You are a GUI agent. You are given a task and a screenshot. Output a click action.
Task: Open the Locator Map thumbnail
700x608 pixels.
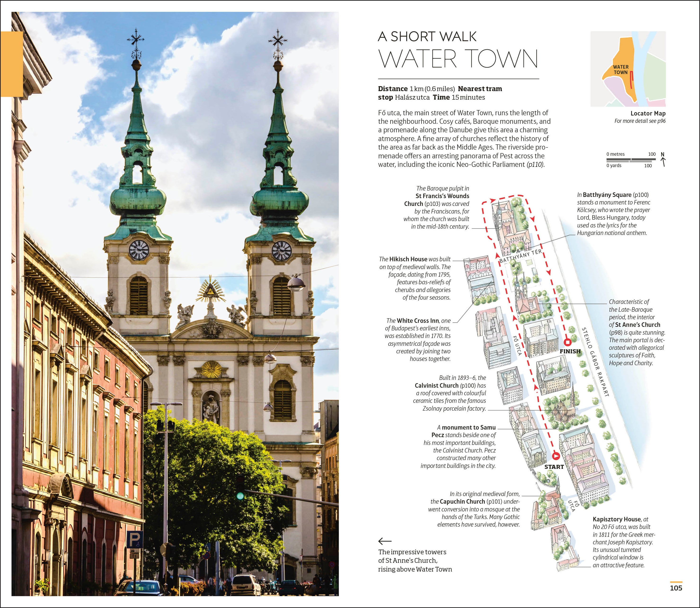[628, 69]
